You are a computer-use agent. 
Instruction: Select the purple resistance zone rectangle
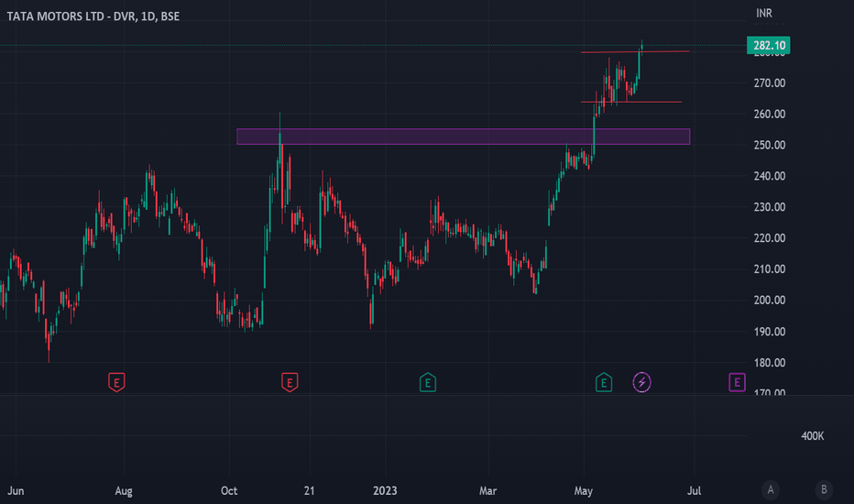(x=464, y=137)
